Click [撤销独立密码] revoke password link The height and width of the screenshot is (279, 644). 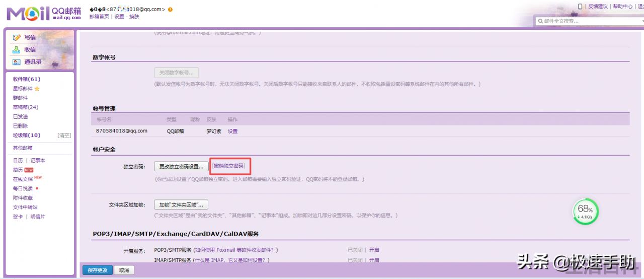229,166
